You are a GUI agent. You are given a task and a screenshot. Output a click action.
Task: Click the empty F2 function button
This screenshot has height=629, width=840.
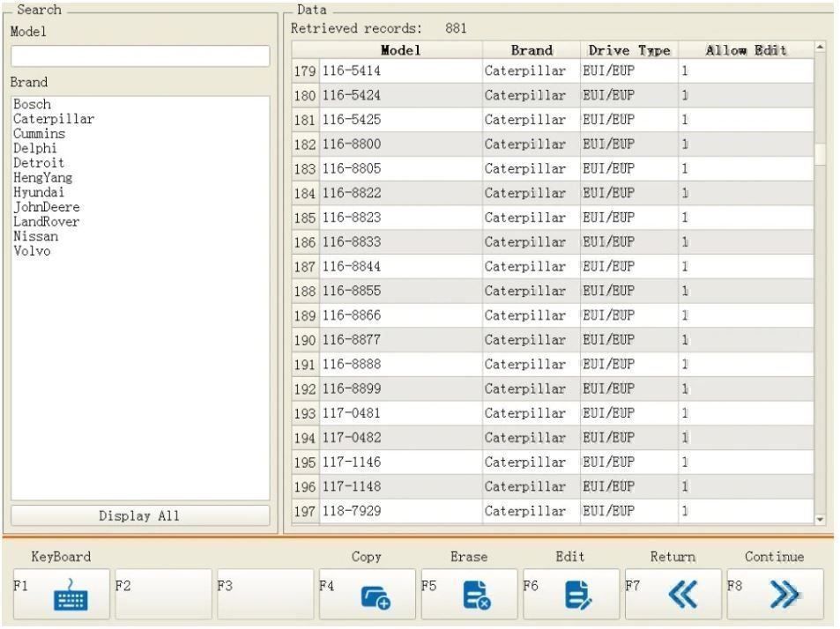[163, 594]
